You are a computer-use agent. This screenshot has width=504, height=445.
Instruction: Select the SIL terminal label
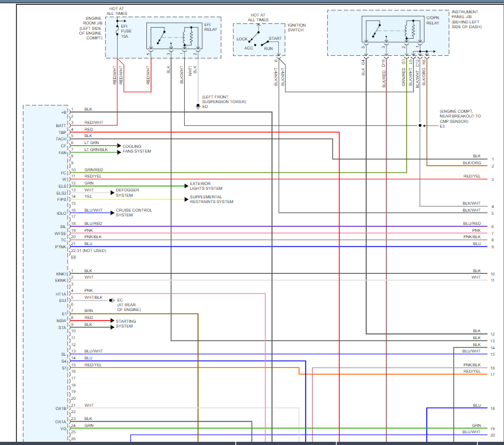click(x=63, y=226)
